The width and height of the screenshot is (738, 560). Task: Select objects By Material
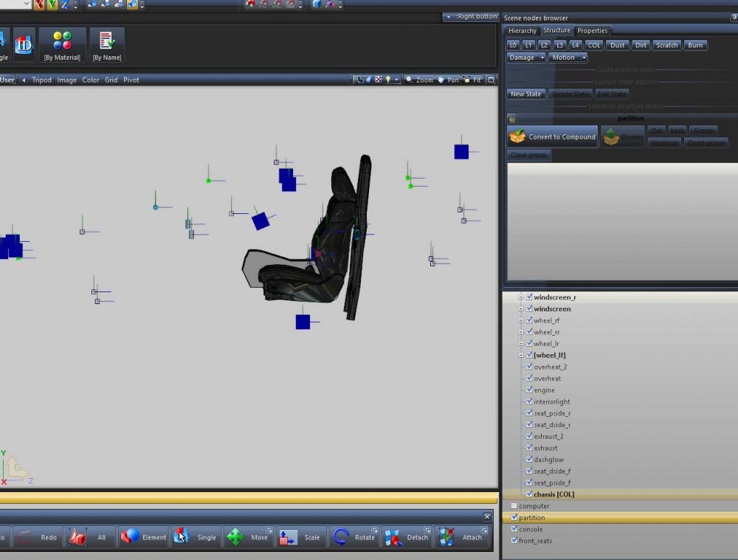pyautogui.click(x=62, y=45)
